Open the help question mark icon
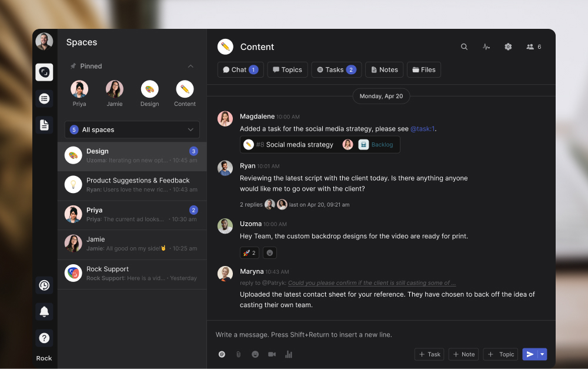Screen dimensions: 588x369 (44, 338)
